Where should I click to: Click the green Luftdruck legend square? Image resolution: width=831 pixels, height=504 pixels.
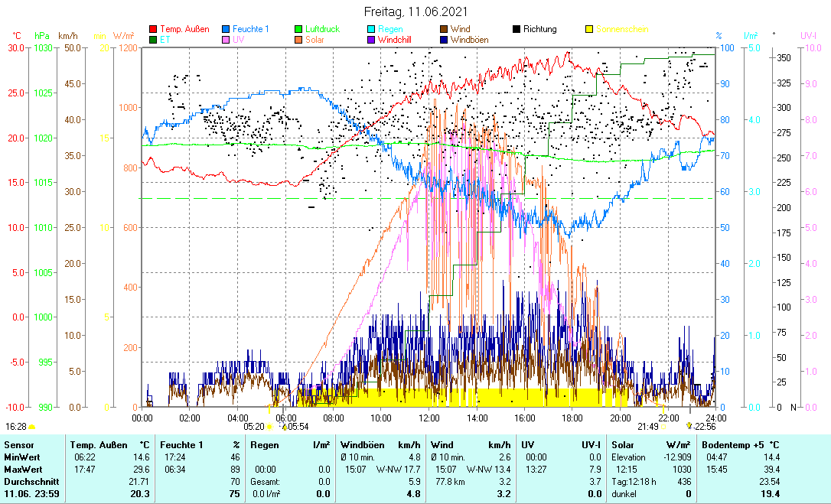(x=299, y=30)
